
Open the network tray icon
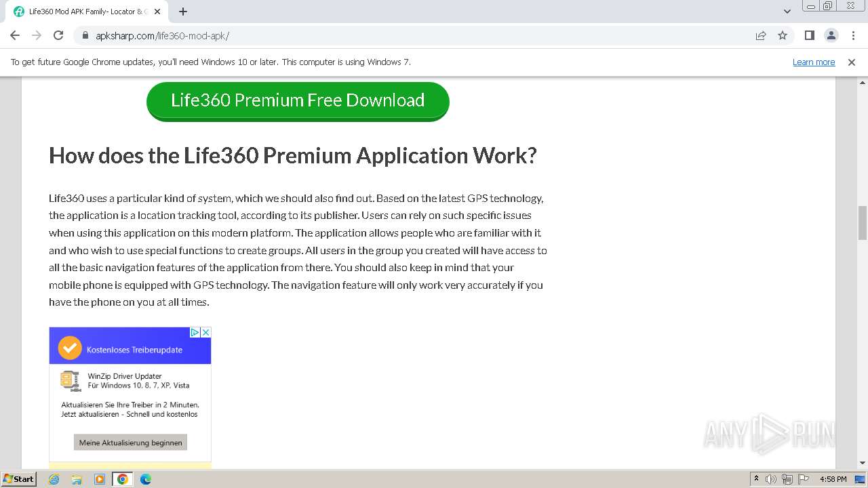pyautogui.click(x=787, y=479)
